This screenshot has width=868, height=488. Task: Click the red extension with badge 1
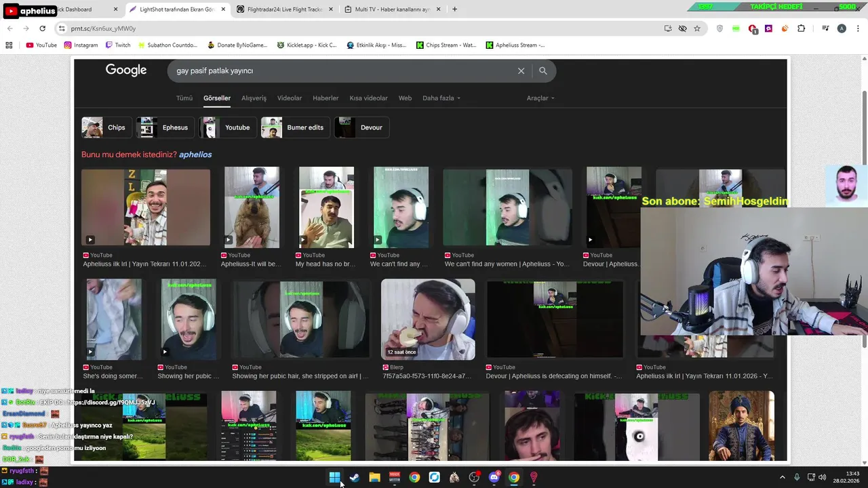coord(753,28)
